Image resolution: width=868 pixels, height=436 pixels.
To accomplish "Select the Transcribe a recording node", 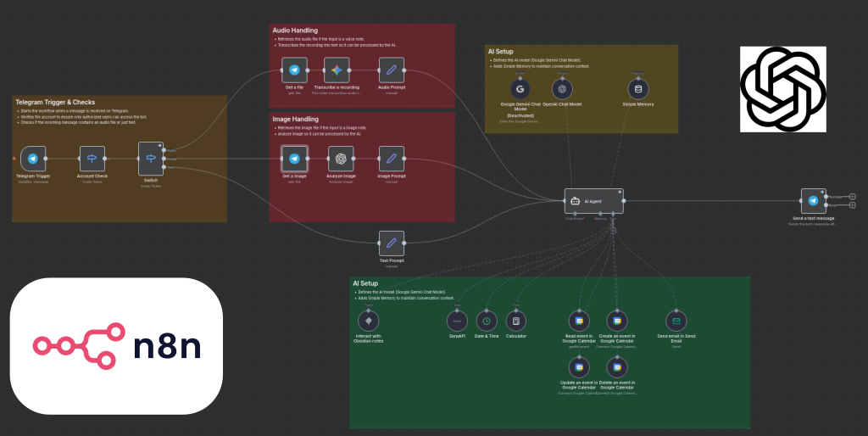I will coord(337,70).
